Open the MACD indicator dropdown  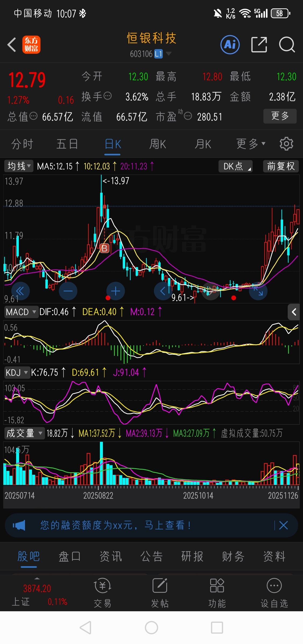[x=21, y=312]
